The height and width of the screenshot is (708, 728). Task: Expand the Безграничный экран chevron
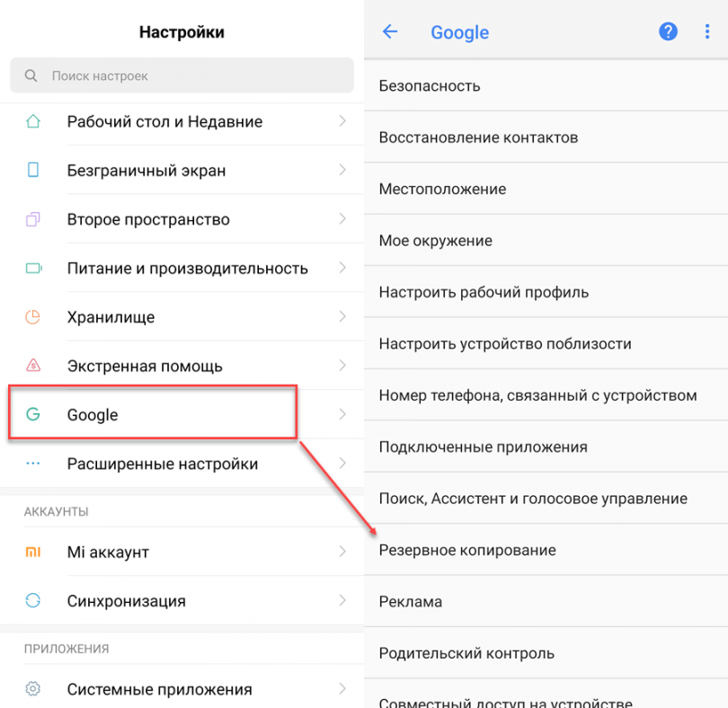click(342, 170)
